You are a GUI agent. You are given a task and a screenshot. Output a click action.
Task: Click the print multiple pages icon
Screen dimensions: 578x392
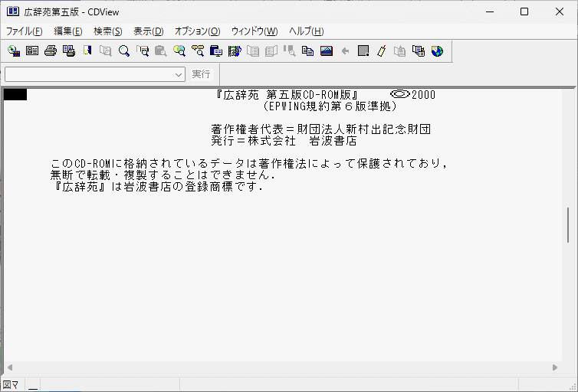[69, 51]
